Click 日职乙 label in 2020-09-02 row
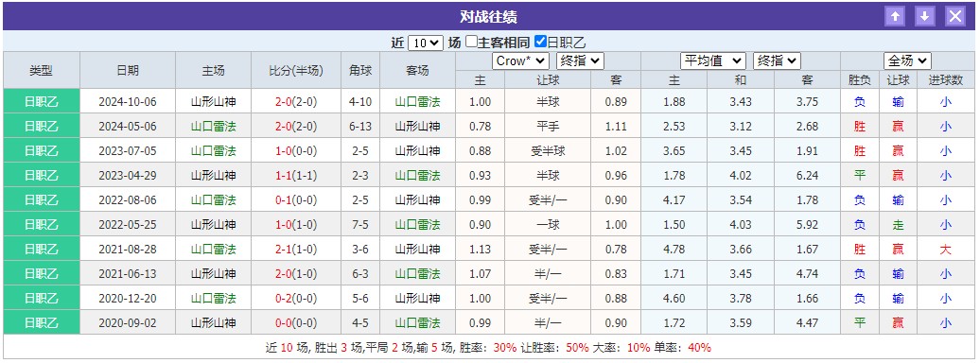Screen dimensions: 980x363 click(42, 323)
